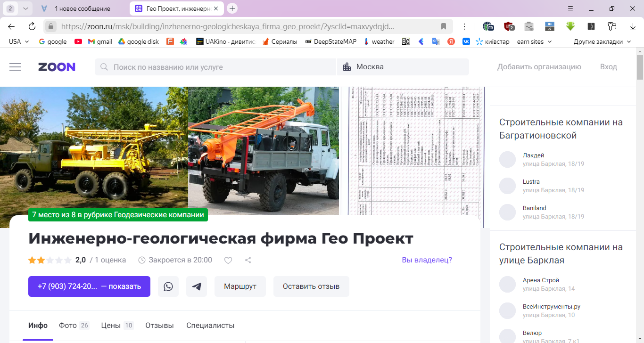Open the google disk bookmark
644x343 pixels.
pyautogui.click(x=138, y=41)
